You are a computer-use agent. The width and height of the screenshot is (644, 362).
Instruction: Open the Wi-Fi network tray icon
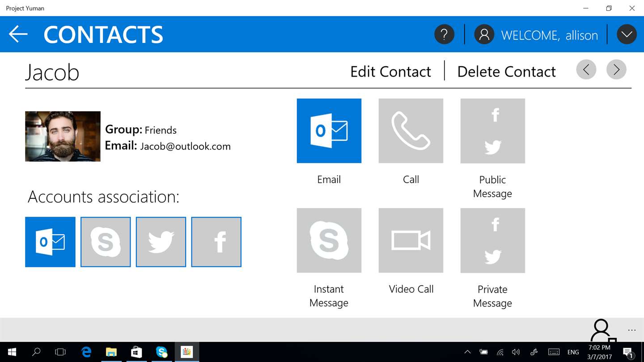coord(500,352)
